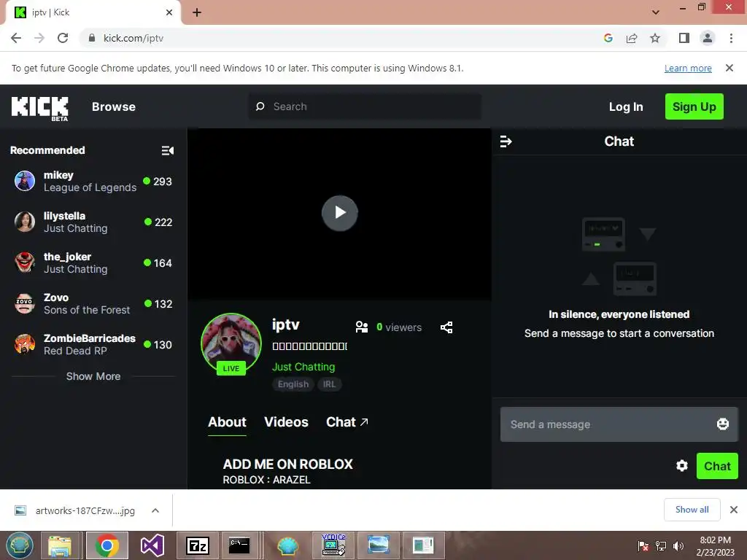Share the iptv channel
747x560 pixels.
pyautogui.click(x=446, y=327)
